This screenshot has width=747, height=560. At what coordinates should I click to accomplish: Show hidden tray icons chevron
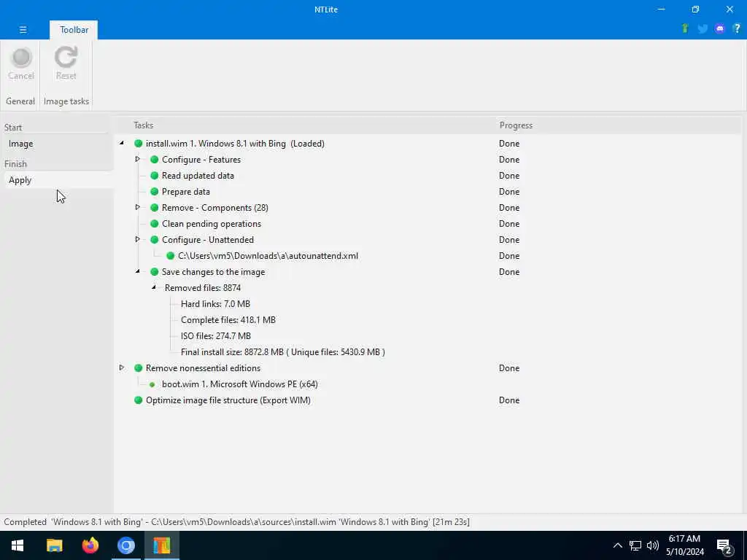(x=617, y=545)
